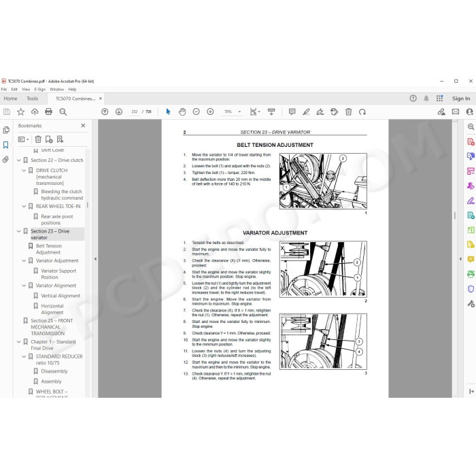The image size is (476, 476).
Task: Jump to Variator Support Position bookmark
Action: tap(58, 274)
